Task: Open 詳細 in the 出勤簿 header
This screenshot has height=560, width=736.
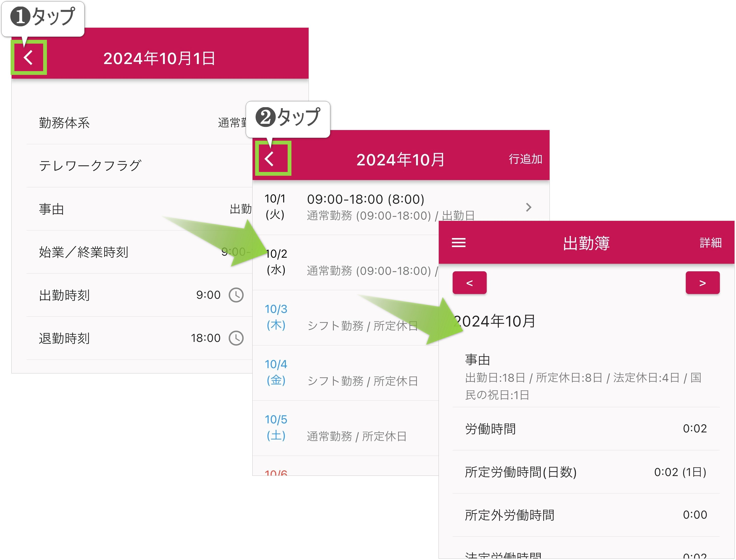Action: coord(710,243)
